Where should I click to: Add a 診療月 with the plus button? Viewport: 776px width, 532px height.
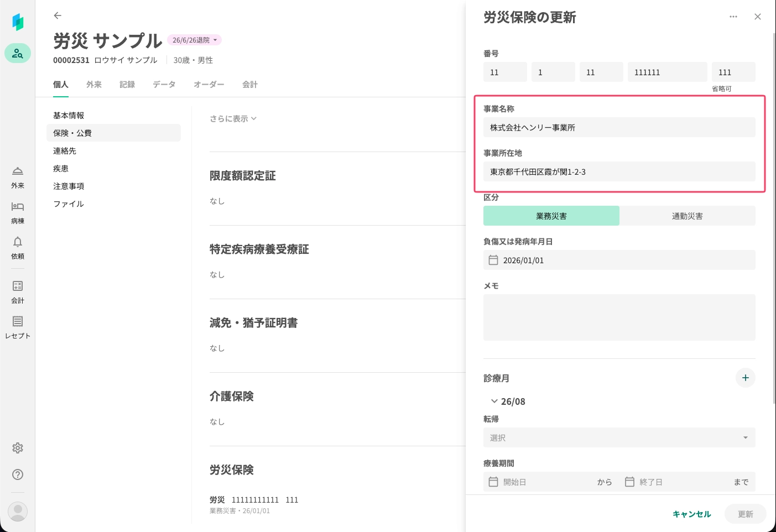click(746, 378)
